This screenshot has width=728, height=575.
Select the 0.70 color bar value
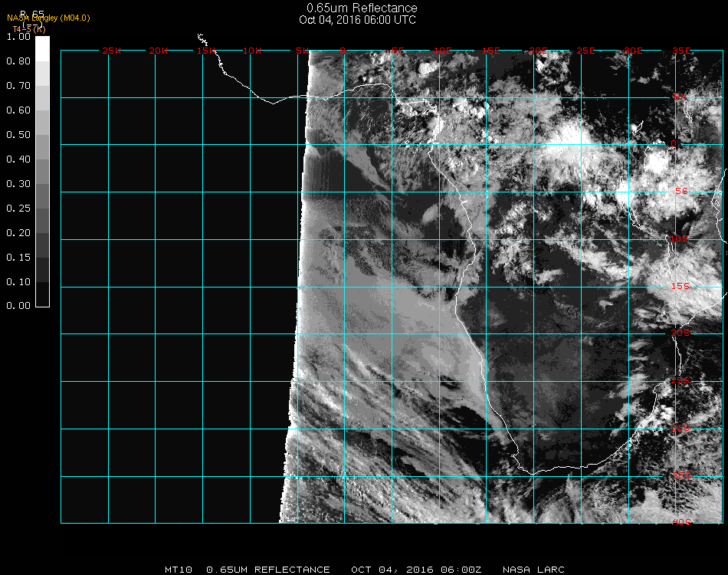[x=18, y=85]
